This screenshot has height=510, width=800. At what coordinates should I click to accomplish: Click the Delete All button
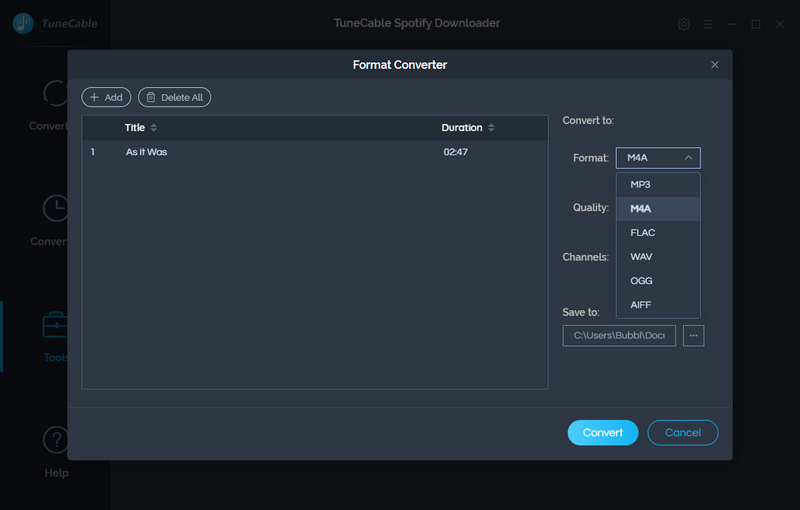click(174, 97)
